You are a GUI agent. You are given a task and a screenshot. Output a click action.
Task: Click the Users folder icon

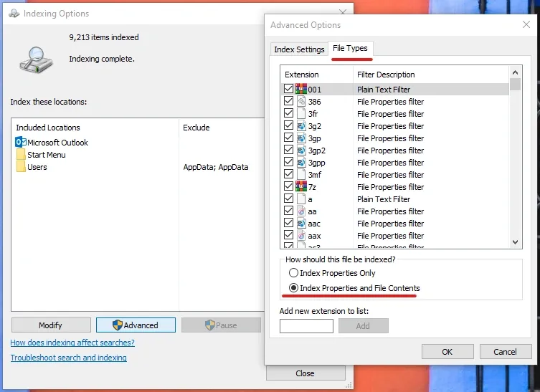point(21,166)
